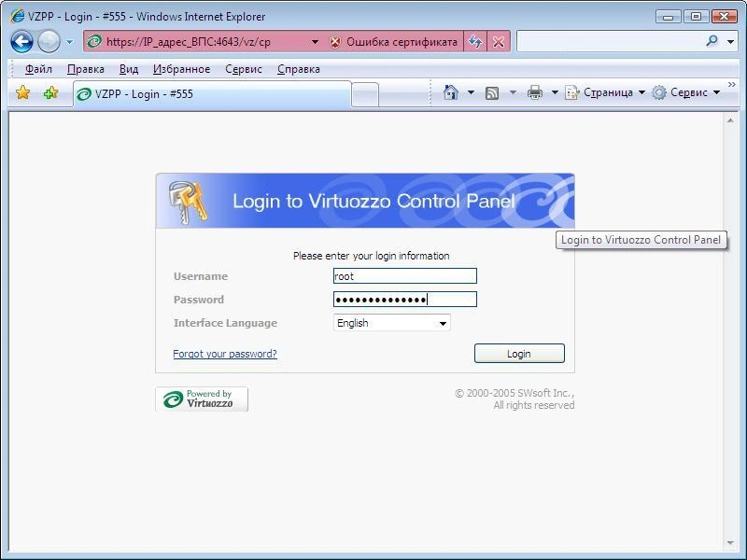Screen dimensions: 747x560
Task: Open the Файл menu
Action: (x=38, y=69)
